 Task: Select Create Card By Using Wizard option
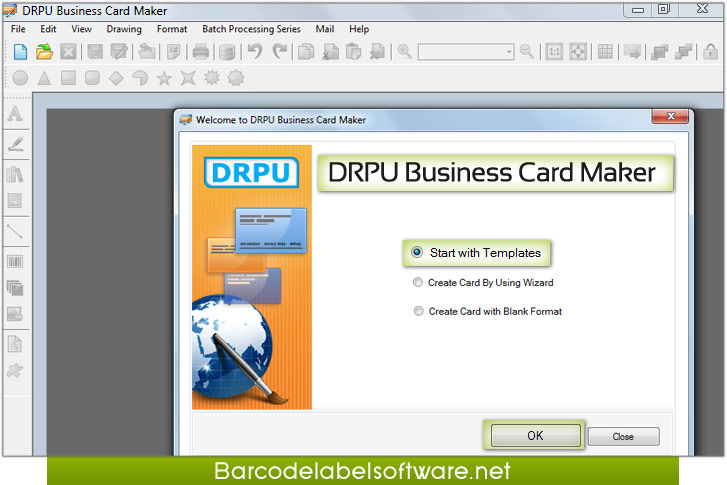pyautogui.click(x=483, y=282)
